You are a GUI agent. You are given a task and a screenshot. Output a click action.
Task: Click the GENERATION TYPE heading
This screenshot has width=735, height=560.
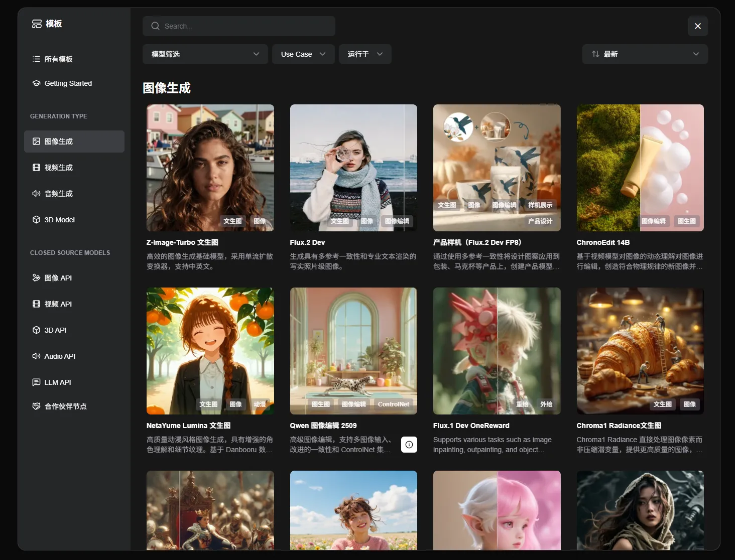pos(59,116)
